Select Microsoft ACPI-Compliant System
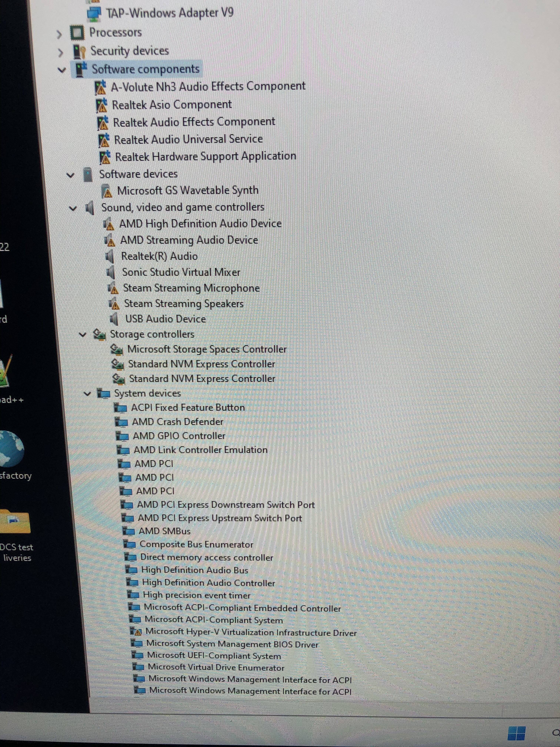 coord(214,620)
